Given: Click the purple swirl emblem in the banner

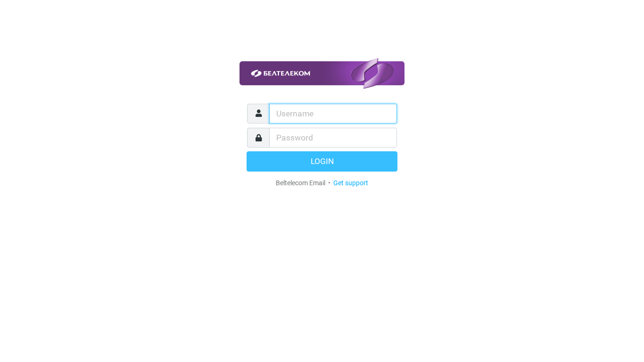Looking at the screenshot, I should (x=372, y=74).
